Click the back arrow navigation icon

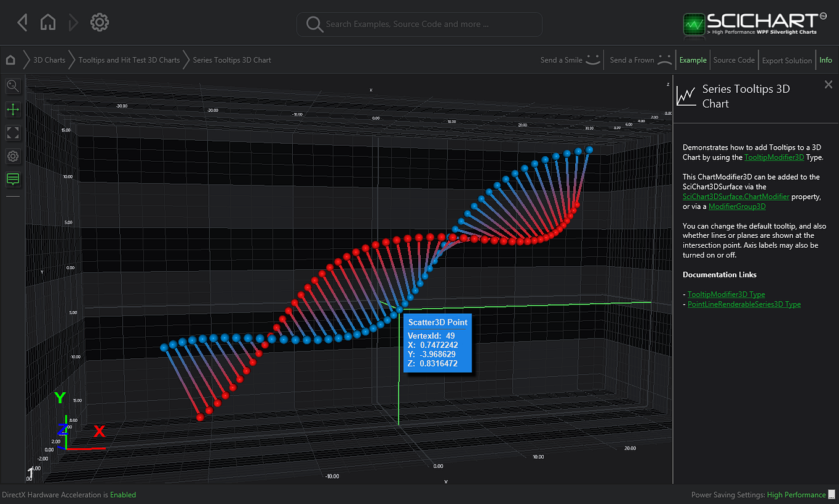click(x=22, y=22)
